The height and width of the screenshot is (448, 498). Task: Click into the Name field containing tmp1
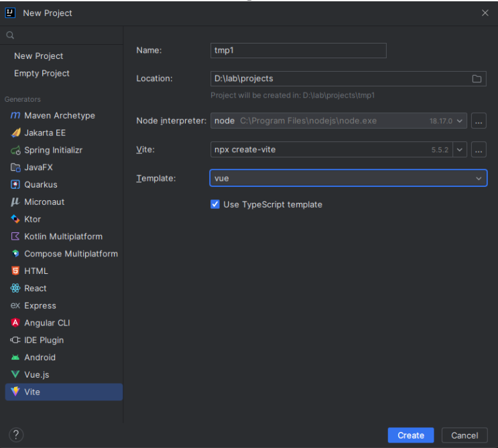tap(298, 50)
